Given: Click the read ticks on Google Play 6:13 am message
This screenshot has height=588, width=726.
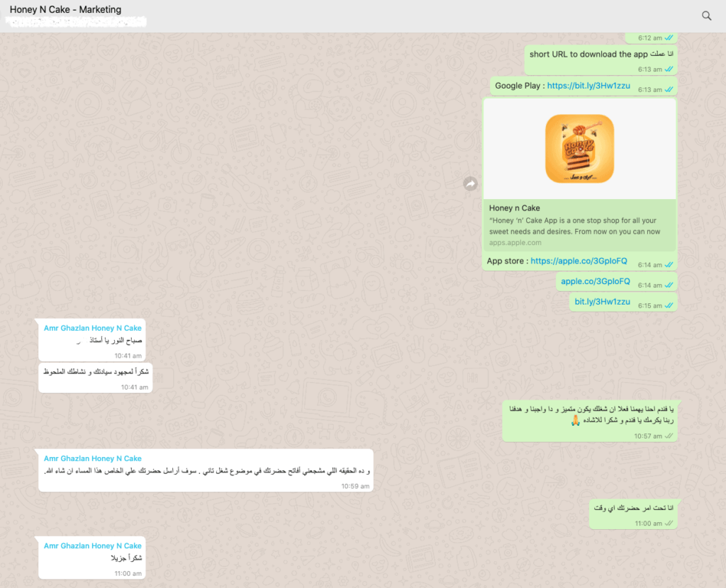Looking at the screenshot, I should pos(669,90).
